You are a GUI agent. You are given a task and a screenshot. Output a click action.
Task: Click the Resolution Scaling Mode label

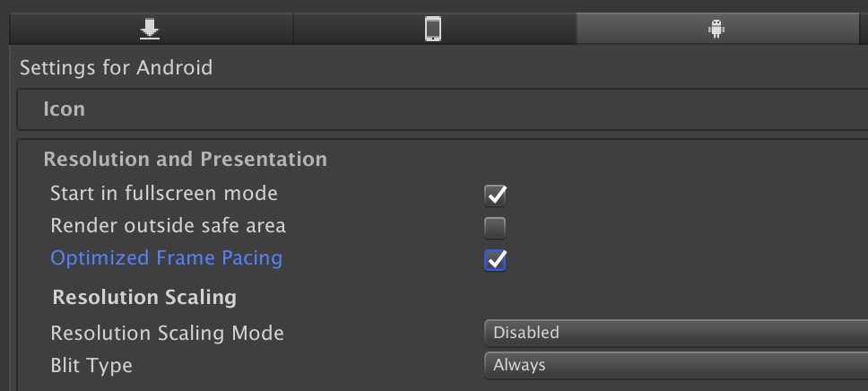(x=167, y=333)
